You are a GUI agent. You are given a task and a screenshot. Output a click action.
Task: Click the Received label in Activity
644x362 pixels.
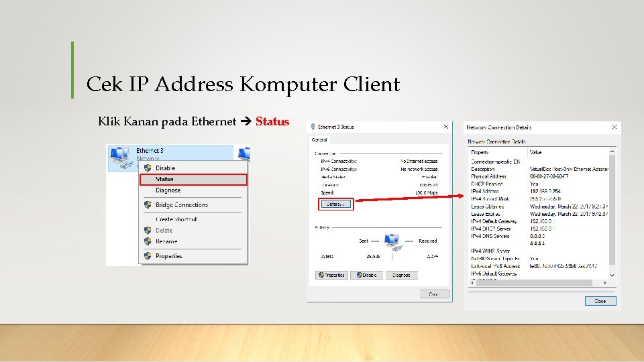pos(427,241)
